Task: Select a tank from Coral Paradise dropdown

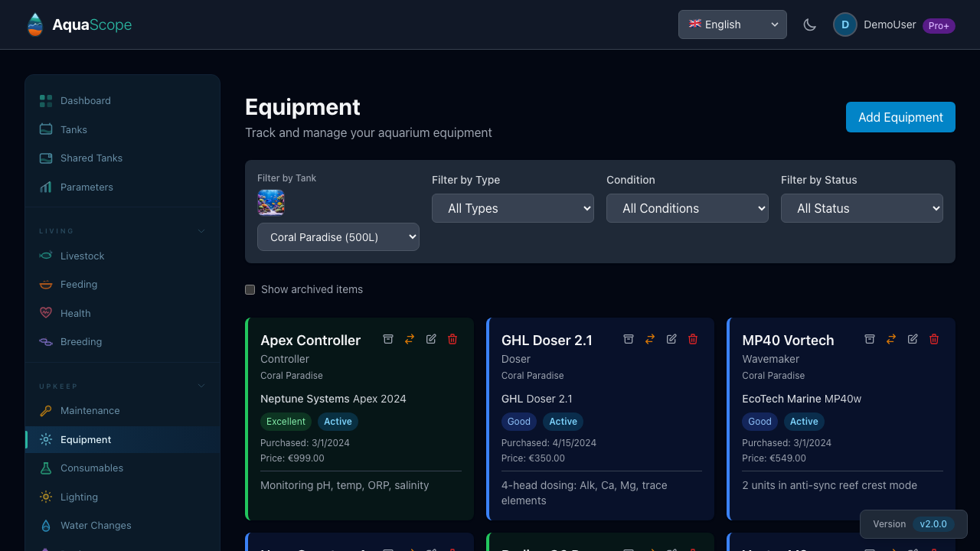Action: (x=338, y=236)
